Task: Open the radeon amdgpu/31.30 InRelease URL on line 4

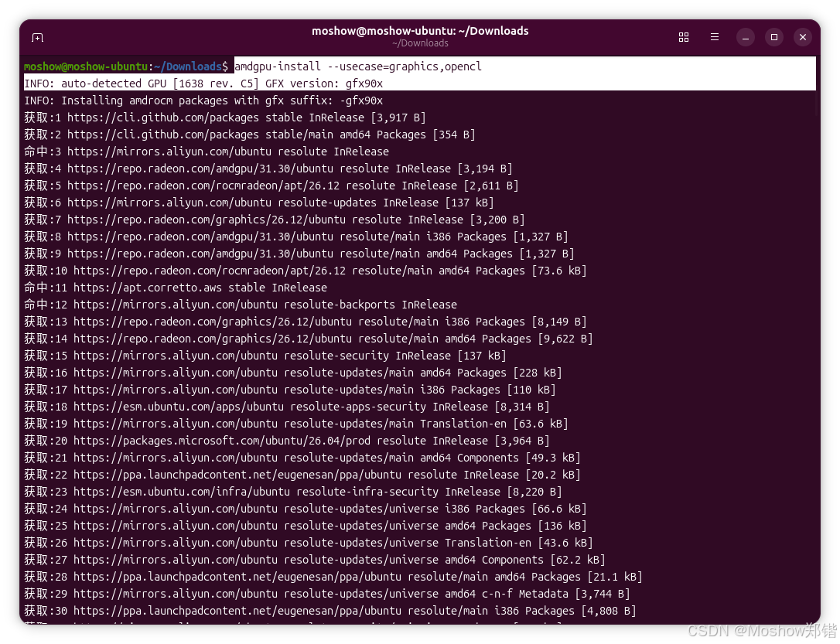Action: click(200, 169)
